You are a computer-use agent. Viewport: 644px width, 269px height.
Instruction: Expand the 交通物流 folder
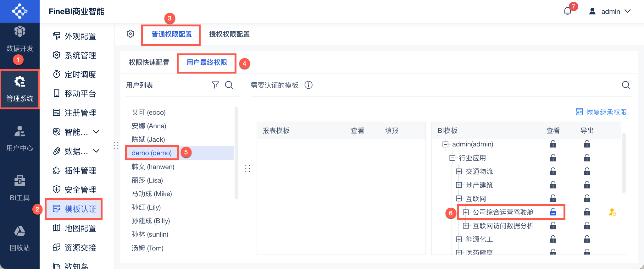[459, 171]
